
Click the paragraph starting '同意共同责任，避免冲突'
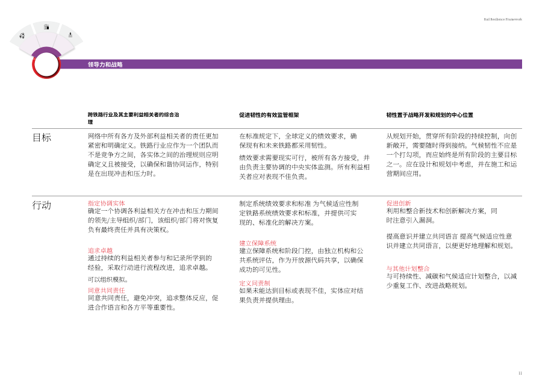point(153,303)
